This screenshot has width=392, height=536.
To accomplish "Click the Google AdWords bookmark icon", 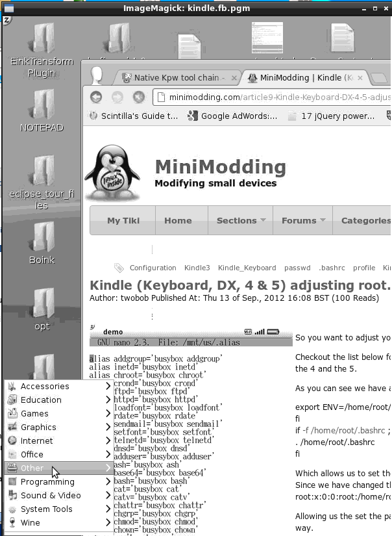I will click(193, 116).
